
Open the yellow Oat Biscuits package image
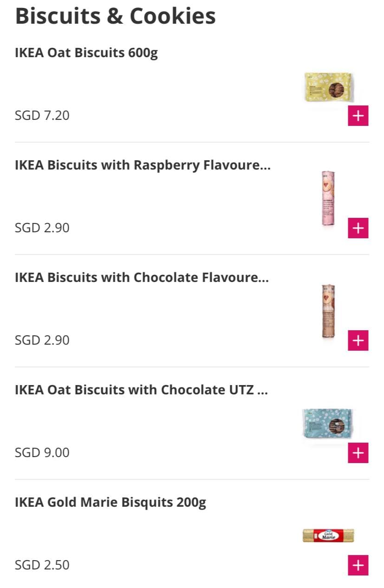(x=328, y=87)
